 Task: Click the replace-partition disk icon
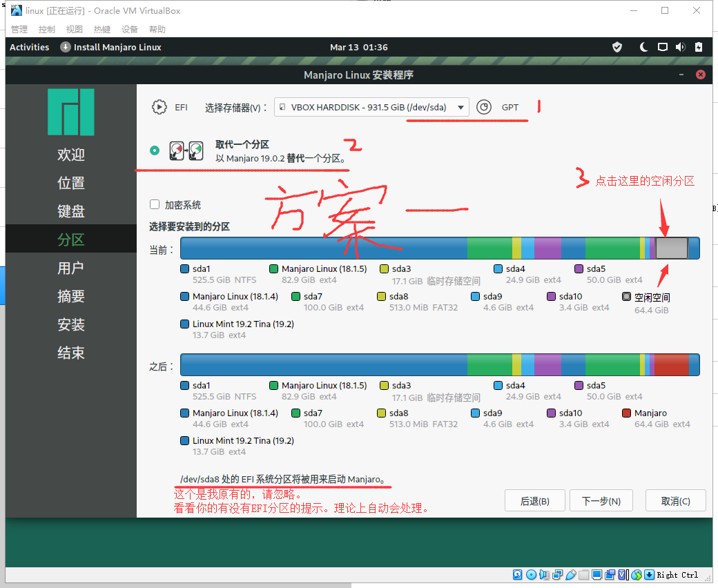tap(186, 151)
